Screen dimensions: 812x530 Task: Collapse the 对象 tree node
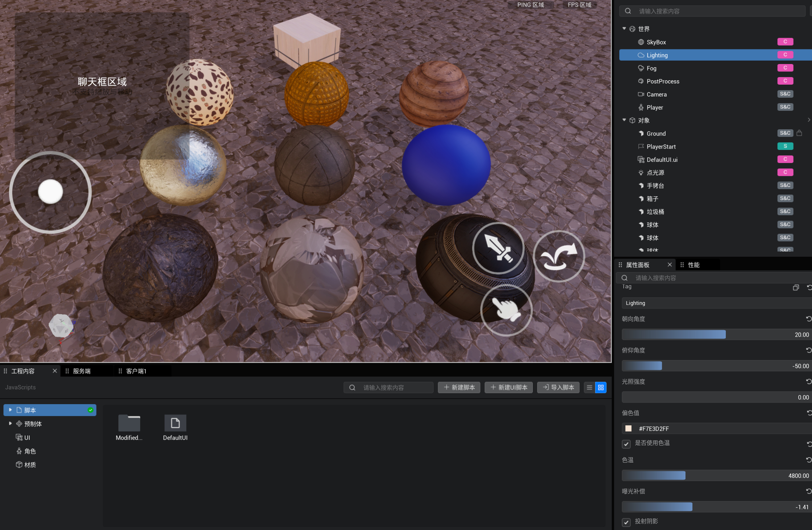624,120
